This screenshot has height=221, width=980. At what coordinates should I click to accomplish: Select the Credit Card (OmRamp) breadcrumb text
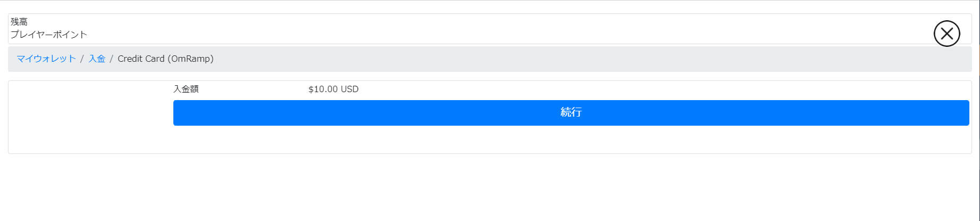tap(165, 59)
